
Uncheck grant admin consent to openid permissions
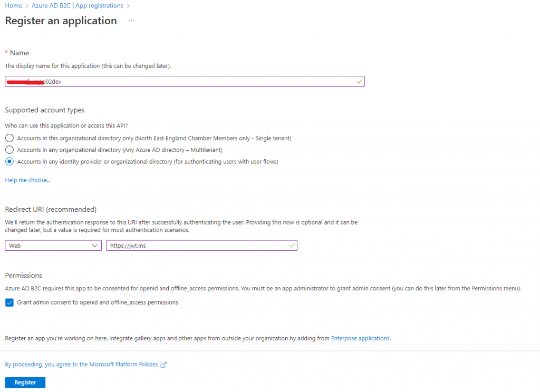point(9,302)
